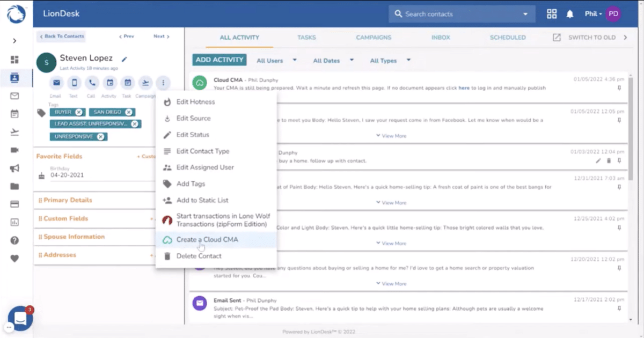This screenshot has height=338, width=644.
Task: Open the dashboard icon in sidebar
Action: click(14, 60)
